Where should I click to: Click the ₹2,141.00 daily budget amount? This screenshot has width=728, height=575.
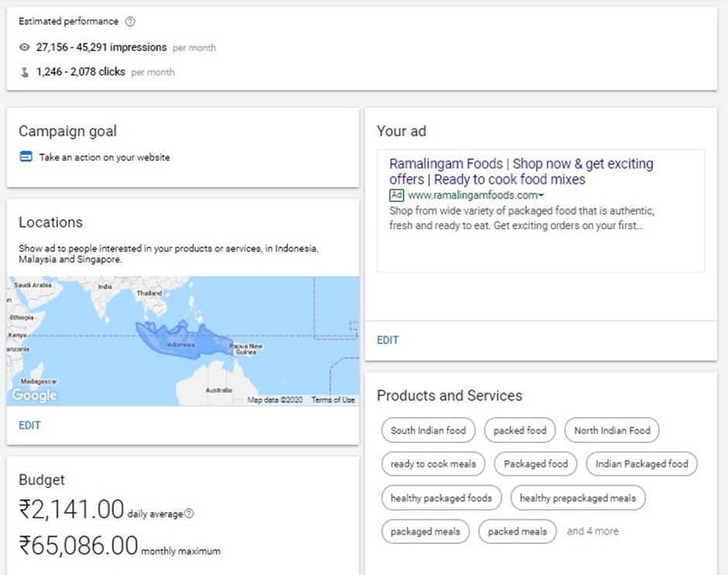(71, 508)
